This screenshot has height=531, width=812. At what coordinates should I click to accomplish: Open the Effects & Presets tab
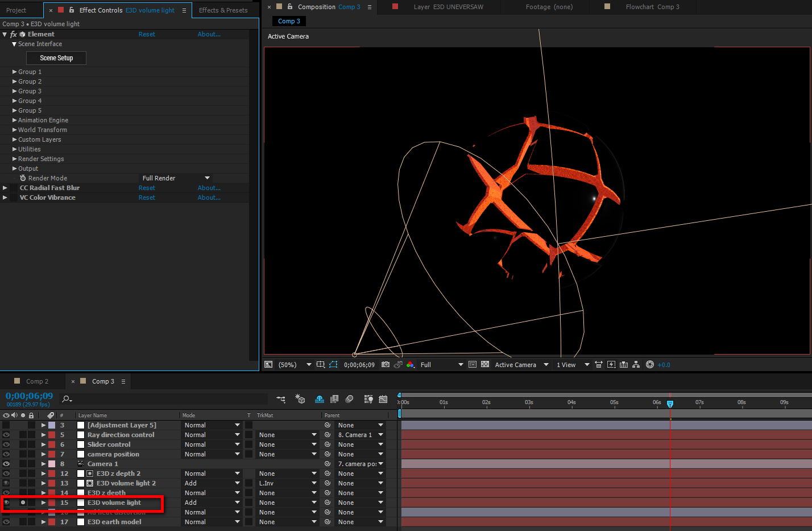[x=223, y=10]
